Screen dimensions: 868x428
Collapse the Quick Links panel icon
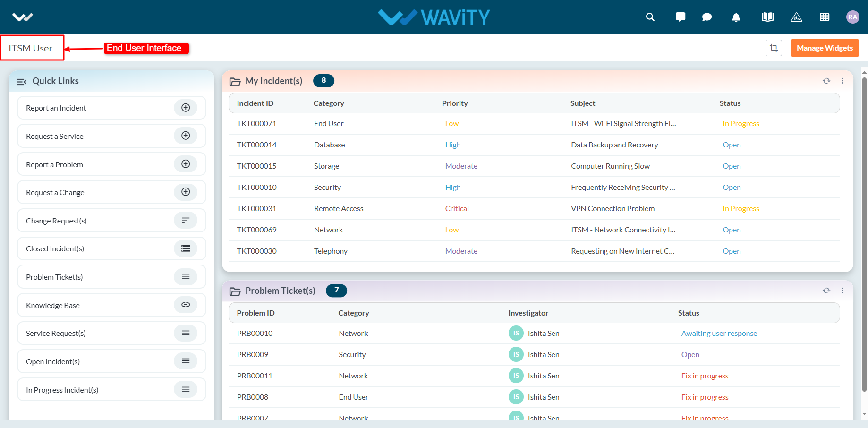(x=22, y=81)
